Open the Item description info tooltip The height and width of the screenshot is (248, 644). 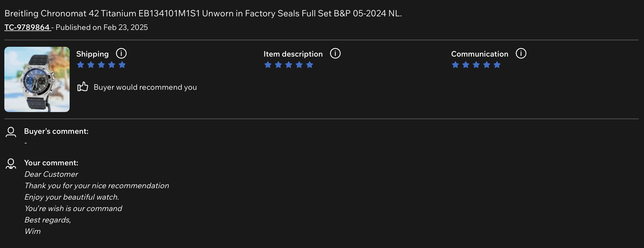(335, 54)
